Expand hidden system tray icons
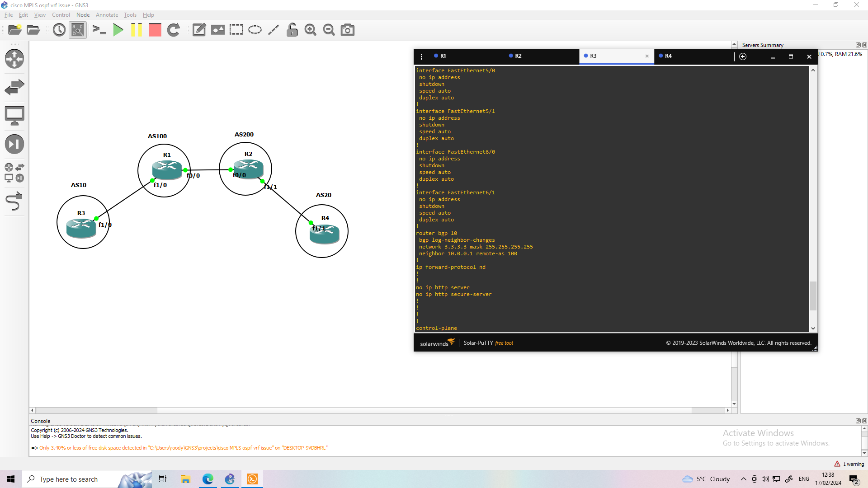Image resolution: width=868 pixels, height=488 pixels. click(743, 479)
